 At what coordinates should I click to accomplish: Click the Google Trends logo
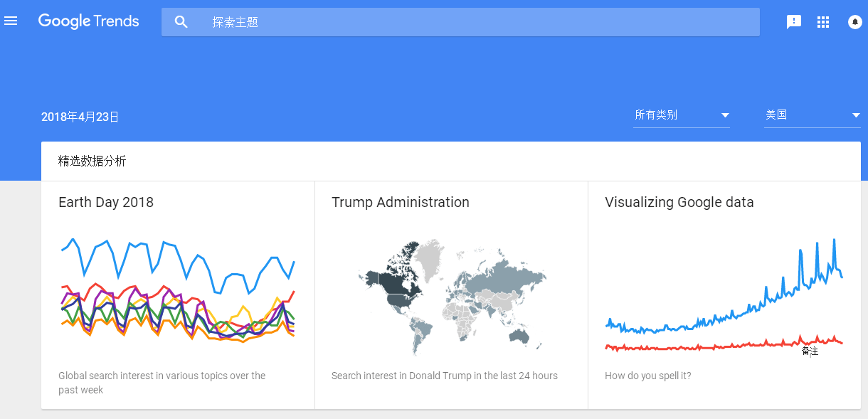pos(88,21)
